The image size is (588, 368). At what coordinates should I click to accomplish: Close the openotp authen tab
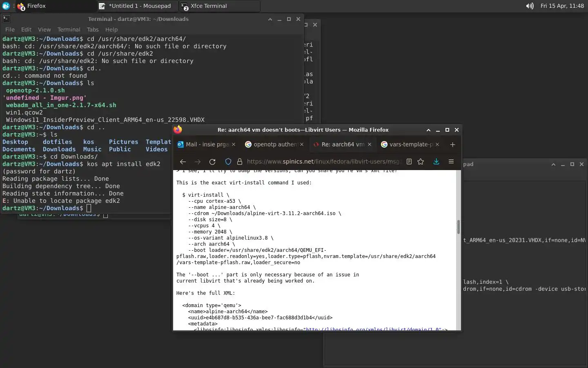302,144
